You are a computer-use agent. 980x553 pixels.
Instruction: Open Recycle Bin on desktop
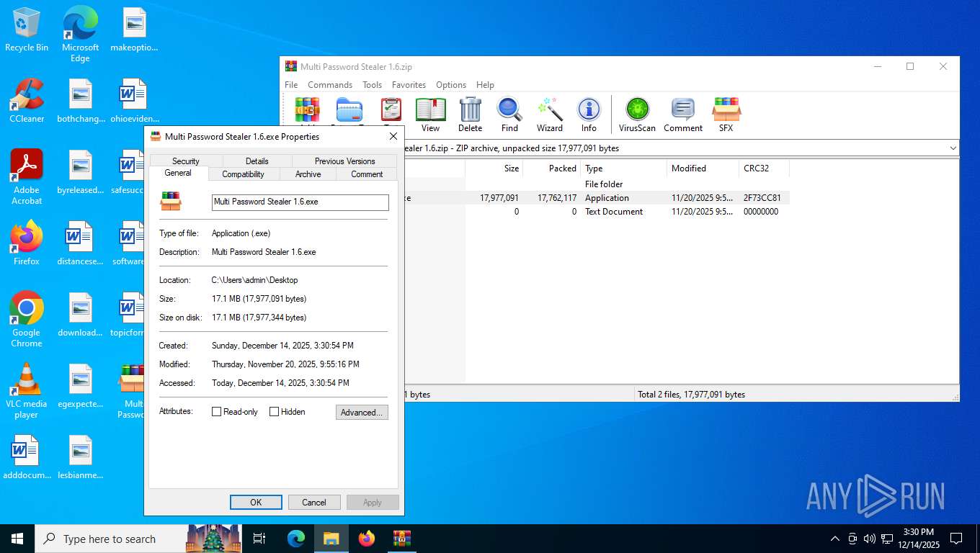tap(27, 30)
